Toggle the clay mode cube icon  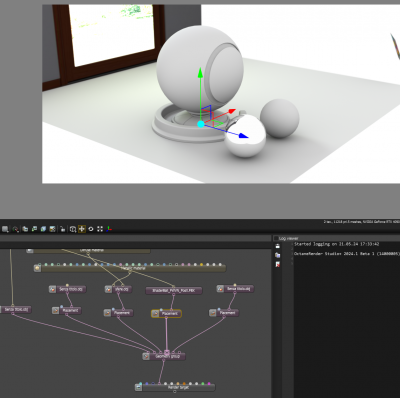(43, 229)
